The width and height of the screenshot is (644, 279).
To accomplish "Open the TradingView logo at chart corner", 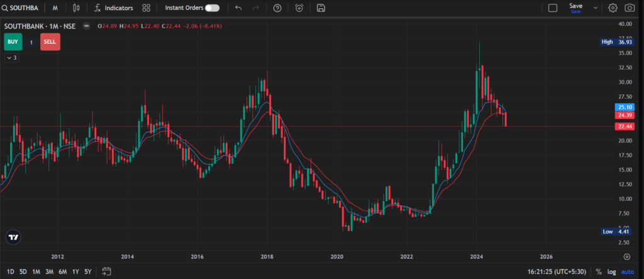I will click(14, 237).
